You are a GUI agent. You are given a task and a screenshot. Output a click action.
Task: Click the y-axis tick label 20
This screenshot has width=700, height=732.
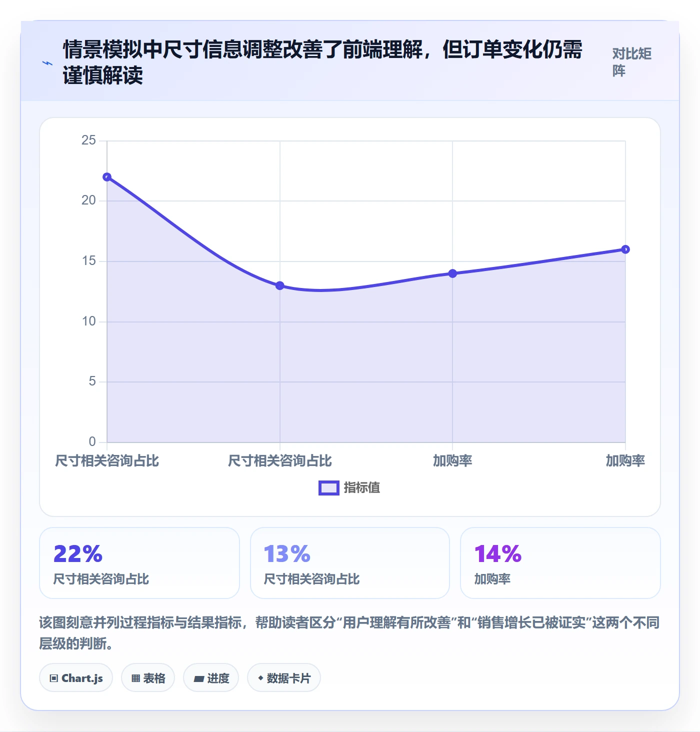pyautogui.click(x=88, y=200)
